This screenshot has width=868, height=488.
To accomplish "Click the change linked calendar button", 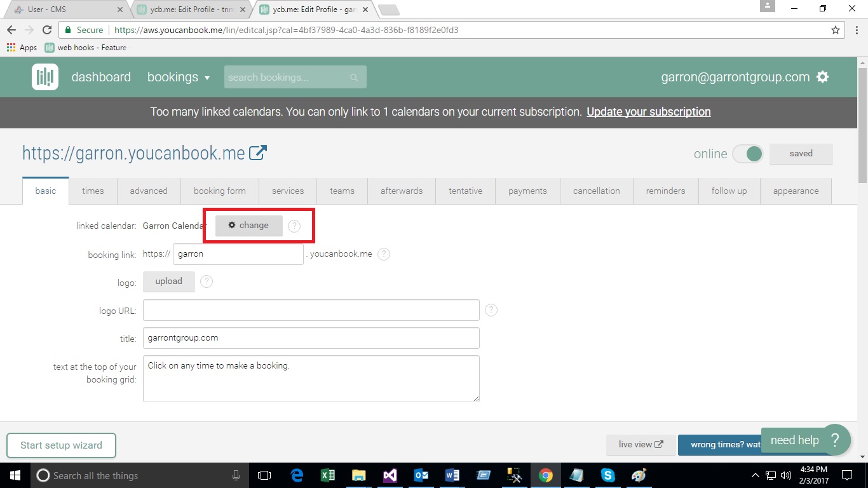I will click(x=248, y=226).
